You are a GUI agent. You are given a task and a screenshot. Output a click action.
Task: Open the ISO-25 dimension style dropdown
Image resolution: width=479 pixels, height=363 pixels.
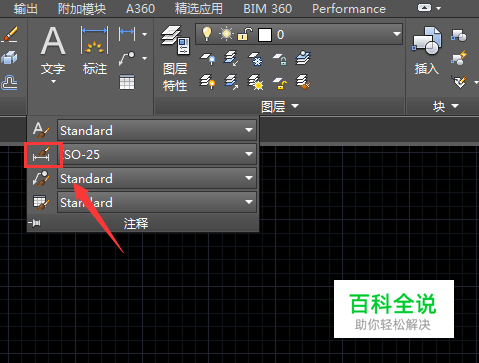click(157, 154)
